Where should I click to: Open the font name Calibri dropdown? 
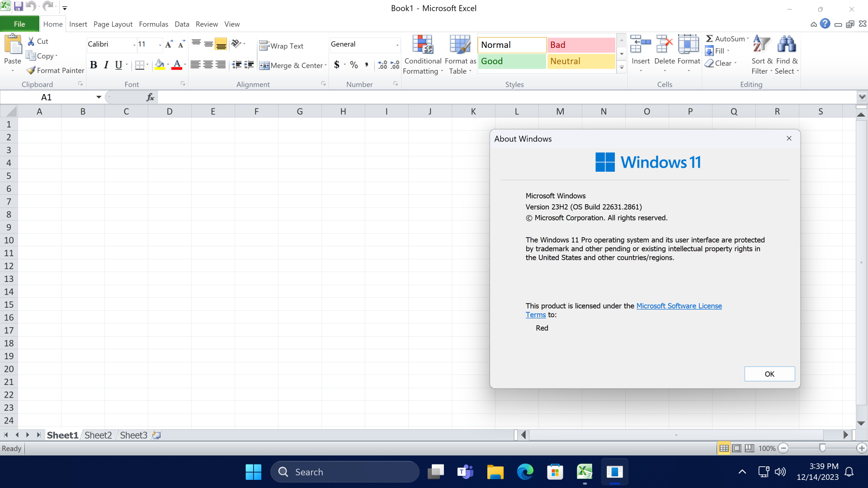134,44
